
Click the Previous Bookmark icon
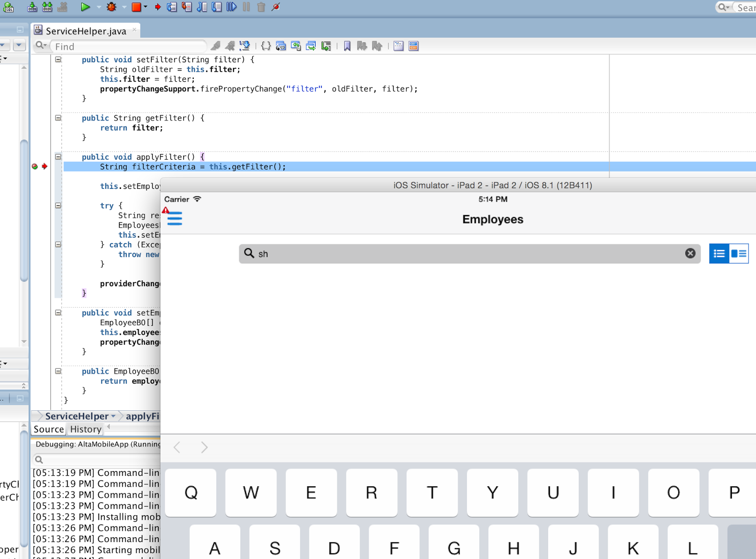coord(377,46)
